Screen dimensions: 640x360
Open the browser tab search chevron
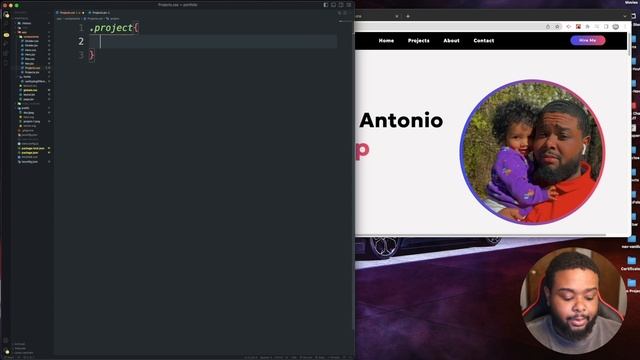625,16
